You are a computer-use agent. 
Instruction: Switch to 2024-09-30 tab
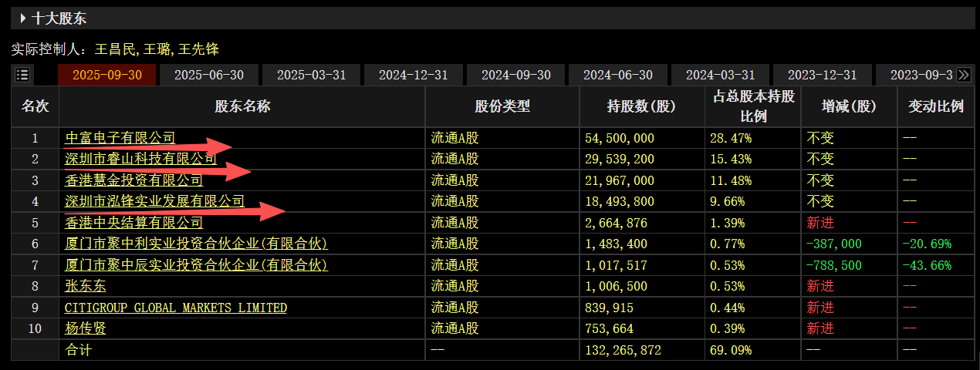[x=516, y=75]
